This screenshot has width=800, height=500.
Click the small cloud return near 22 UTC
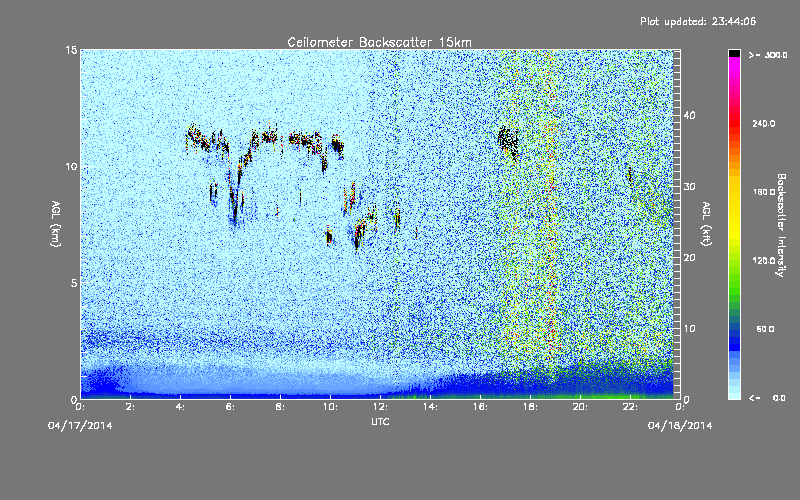[630, 176]
